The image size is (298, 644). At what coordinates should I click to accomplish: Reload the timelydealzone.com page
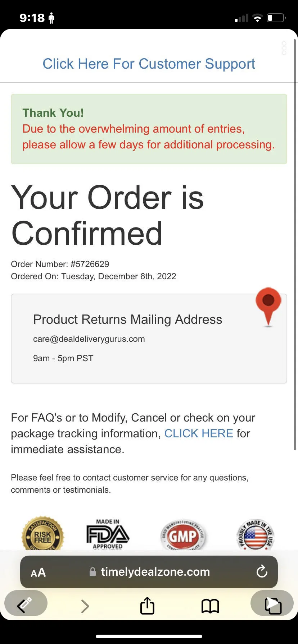coord(262,571)
